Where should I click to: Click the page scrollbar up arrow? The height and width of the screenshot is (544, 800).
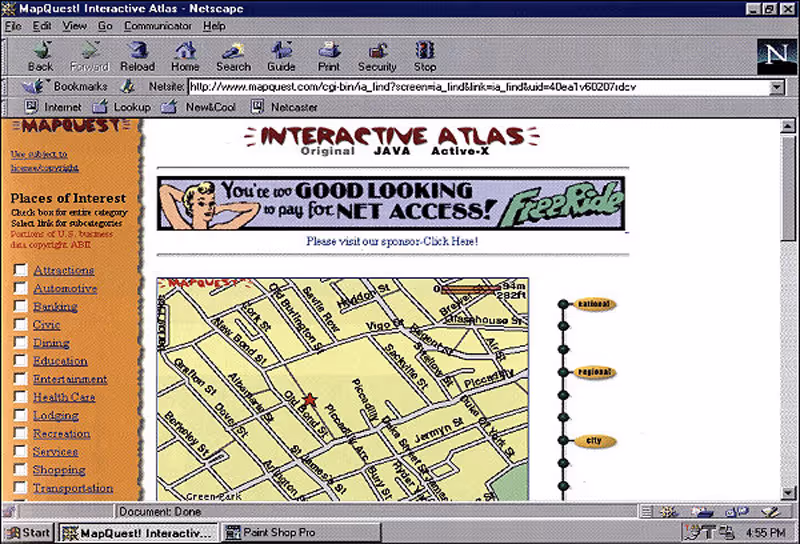788,126
